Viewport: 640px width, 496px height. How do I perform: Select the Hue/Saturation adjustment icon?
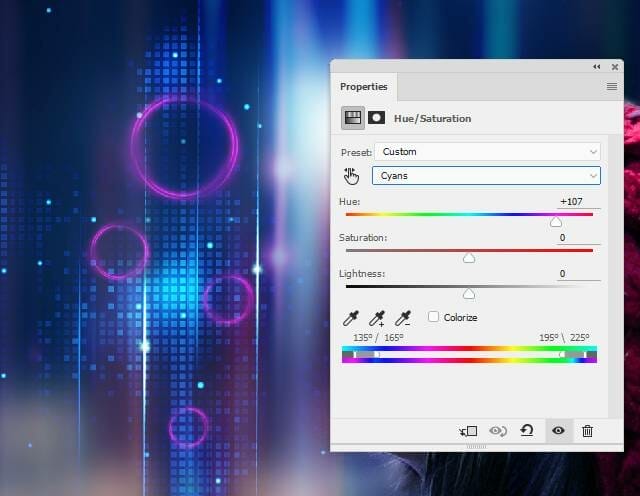(x=353, y=118)
